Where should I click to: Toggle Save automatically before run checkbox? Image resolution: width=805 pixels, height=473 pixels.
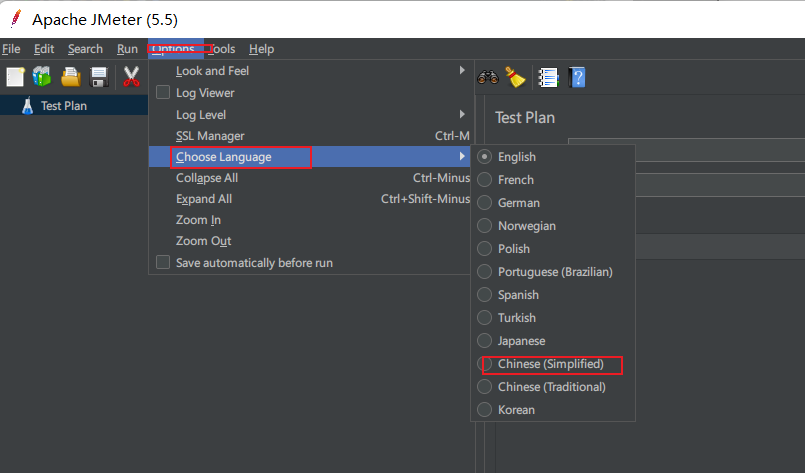coord(163,263)
